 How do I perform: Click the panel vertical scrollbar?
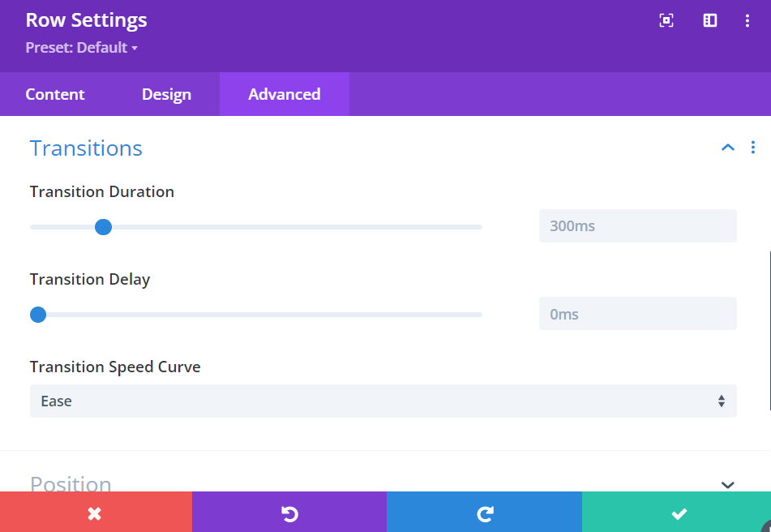coord(769,330)
